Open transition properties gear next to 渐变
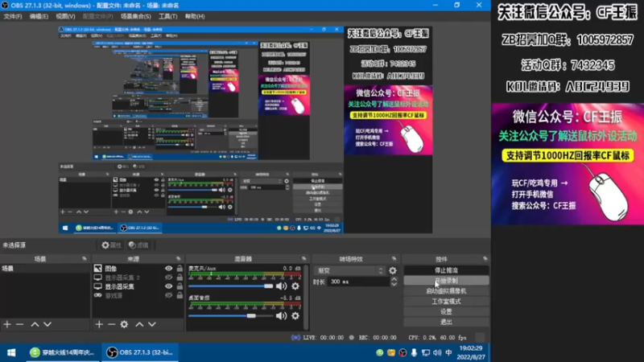 click(393, 270)
